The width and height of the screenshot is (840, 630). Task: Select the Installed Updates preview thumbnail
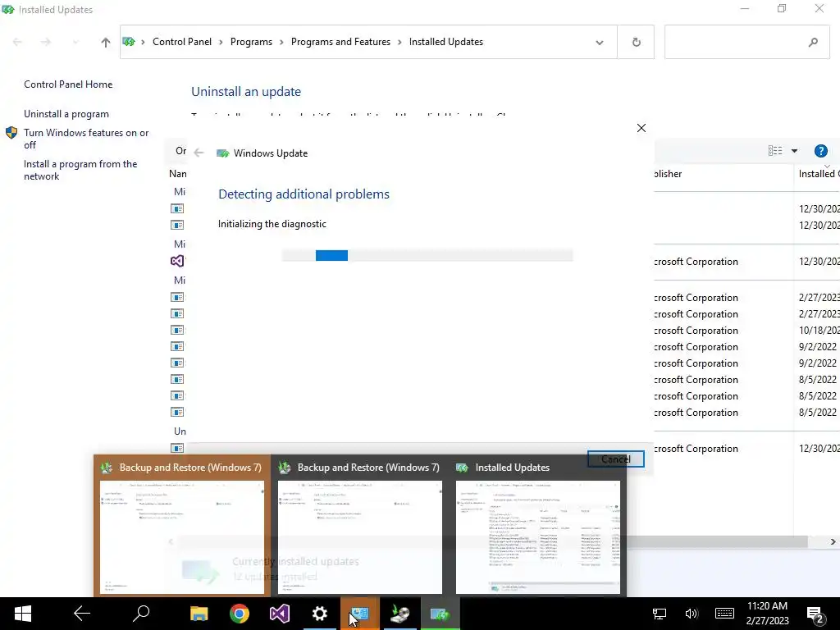[538, 537]
